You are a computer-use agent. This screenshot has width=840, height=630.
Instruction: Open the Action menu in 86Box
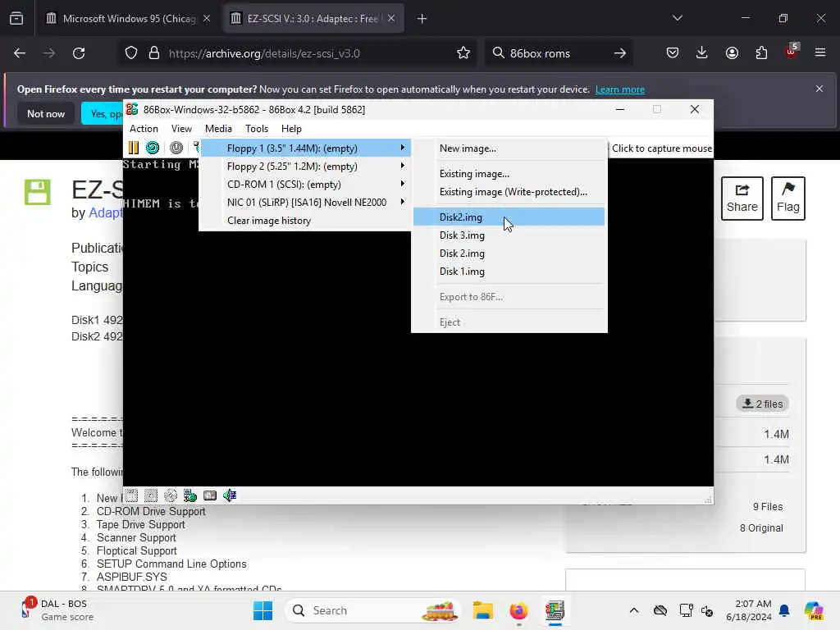(x=144, y=129)
